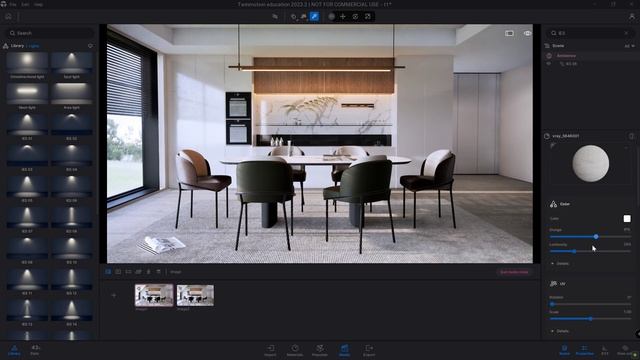
Task: Switch to the Properties tab at bottom right
Action: pyautogui.click(x=584, y=350)
